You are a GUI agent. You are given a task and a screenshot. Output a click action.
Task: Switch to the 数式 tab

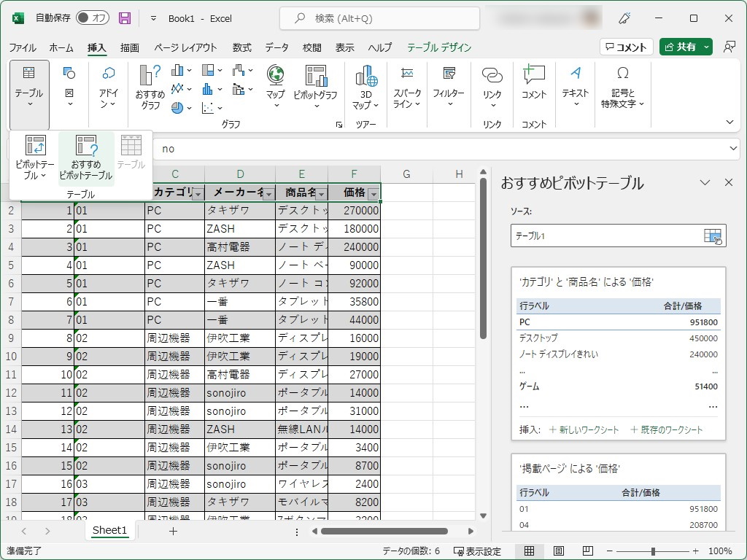[x=241, y=47]
